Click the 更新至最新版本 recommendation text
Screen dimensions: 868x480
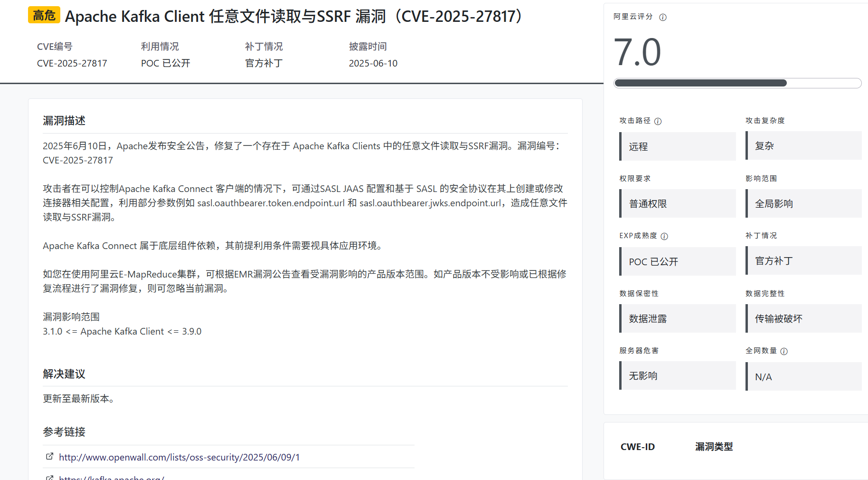78,399
